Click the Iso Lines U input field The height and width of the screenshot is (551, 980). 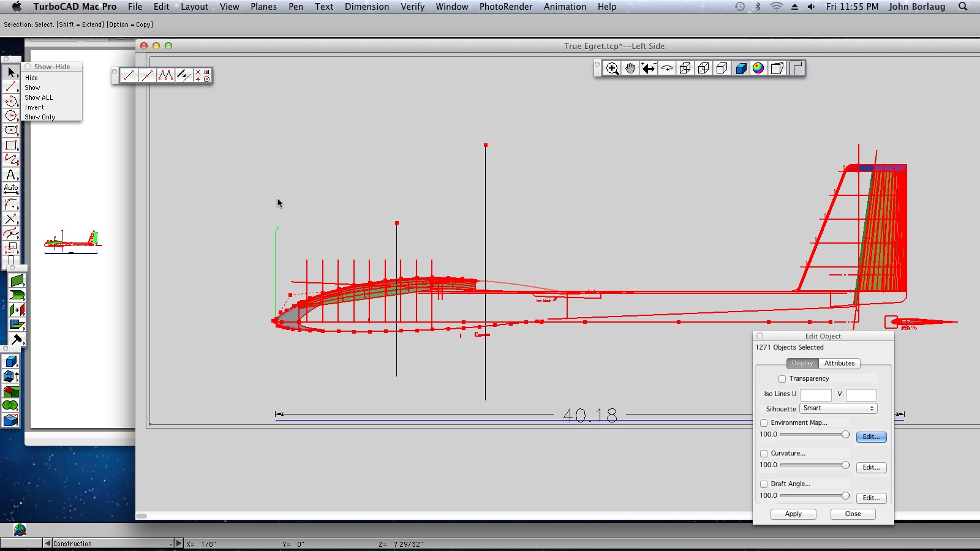point(816,395)
